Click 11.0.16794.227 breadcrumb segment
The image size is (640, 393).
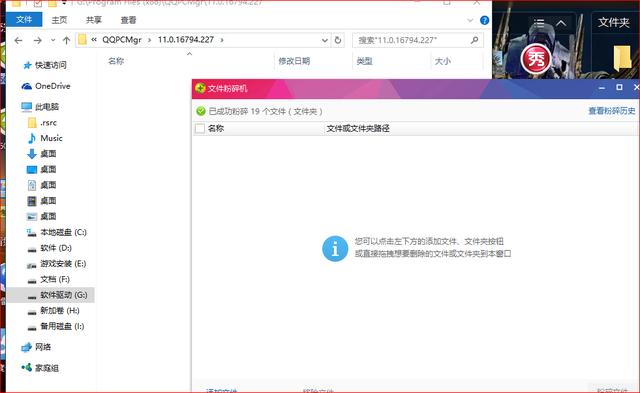[186, 40]
